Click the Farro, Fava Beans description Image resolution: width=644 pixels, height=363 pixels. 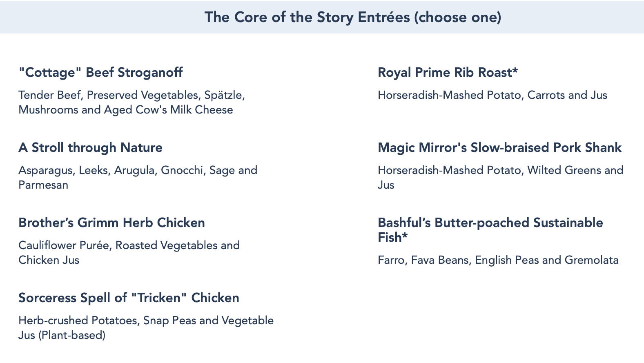coord(498,260)
